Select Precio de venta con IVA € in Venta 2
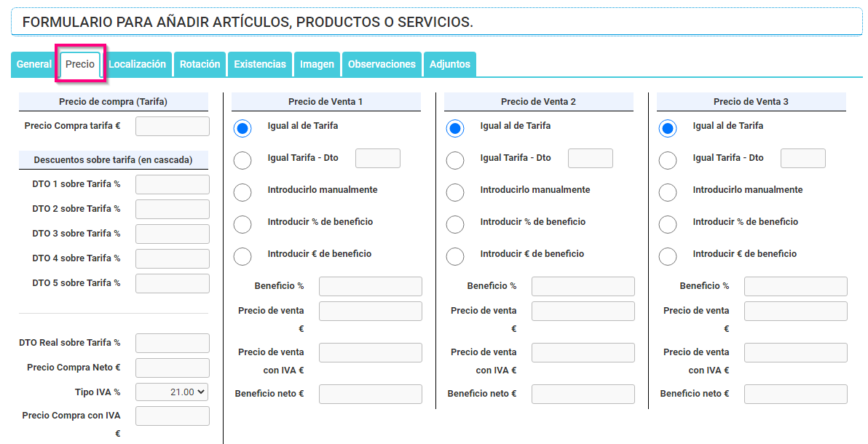868x444 pixels. (x=583, y=353)
